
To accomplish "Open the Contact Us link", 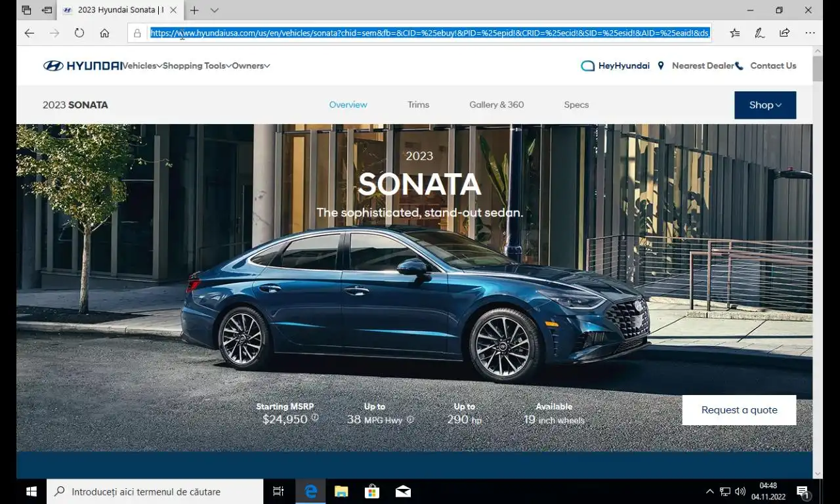I will click(x=773, y=66).
